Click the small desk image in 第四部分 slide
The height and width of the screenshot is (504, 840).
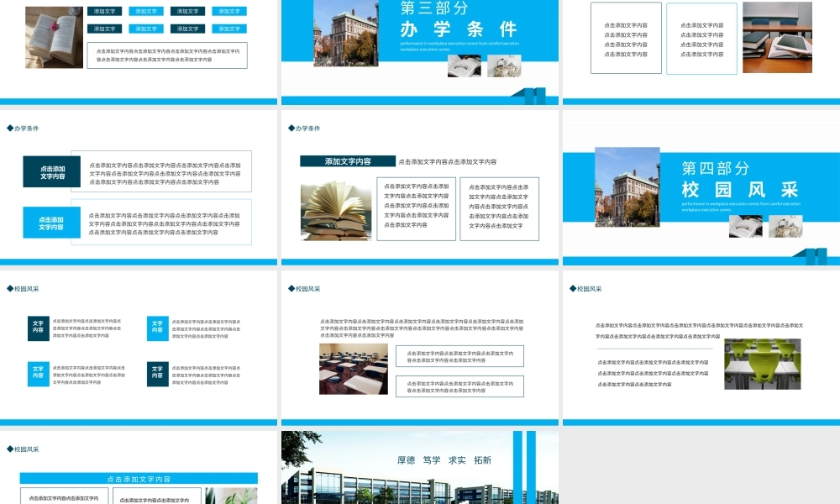point(785,226)
